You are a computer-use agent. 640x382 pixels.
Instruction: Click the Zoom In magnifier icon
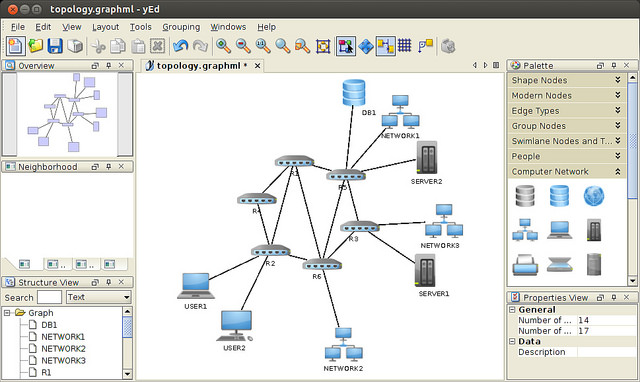pos(223,46)
